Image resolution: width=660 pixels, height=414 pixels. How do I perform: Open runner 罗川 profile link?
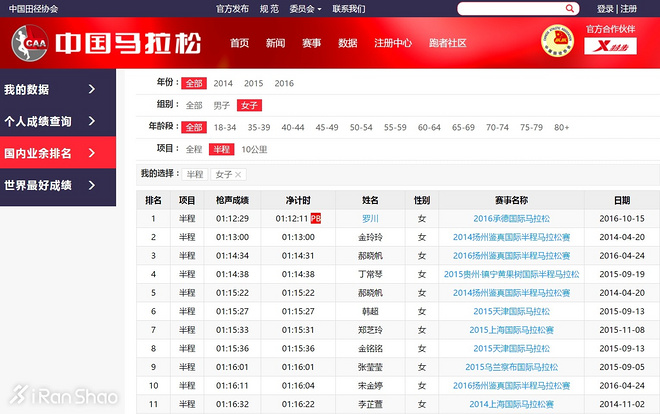[370, 218]
